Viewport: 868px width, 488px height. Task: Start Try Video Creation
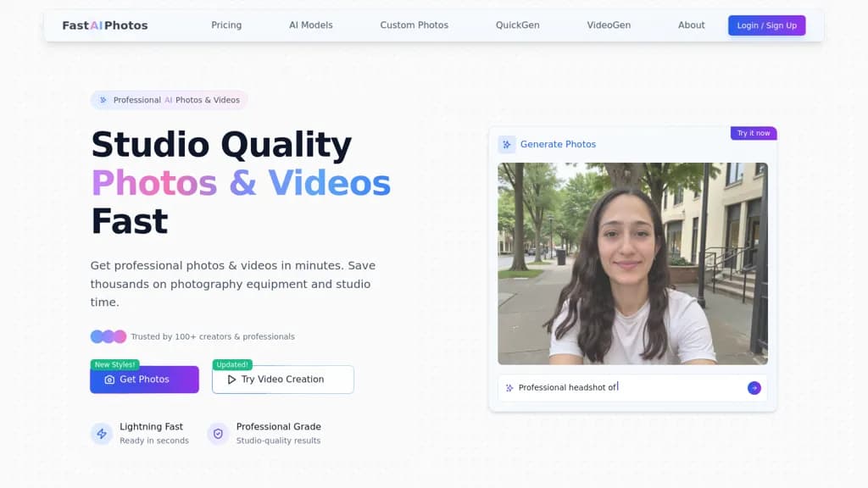pyautogui.click(x=283, y=380)
